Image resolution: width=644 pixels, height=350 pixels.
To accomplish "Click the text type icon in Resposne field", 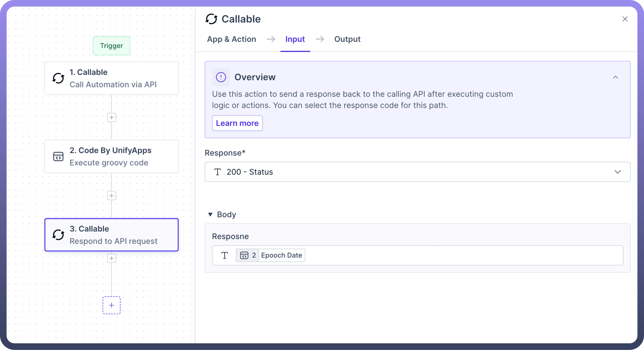I will (x=225, y=255).
